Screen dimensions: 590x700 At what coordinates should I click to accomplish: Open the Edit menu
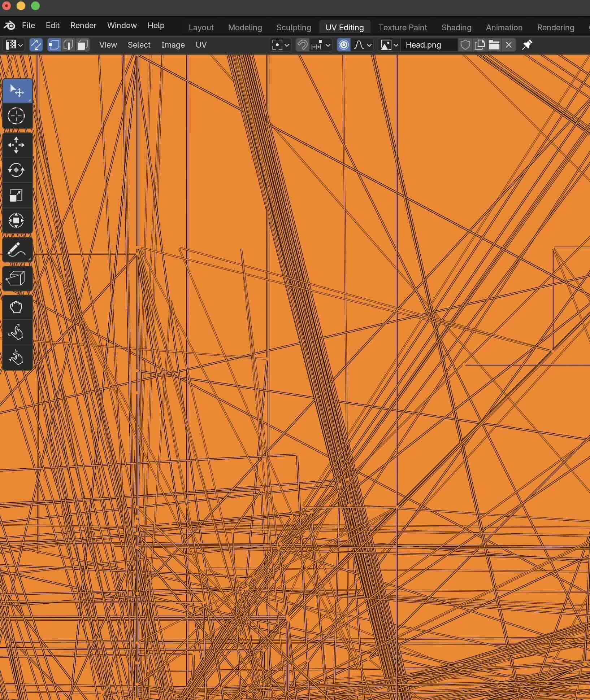pyautogui.click(x=52, y=25)
